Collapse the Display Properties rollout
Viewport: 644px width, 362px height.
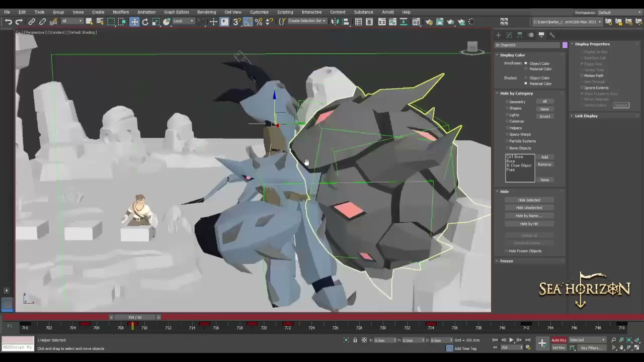pos(592,44)
